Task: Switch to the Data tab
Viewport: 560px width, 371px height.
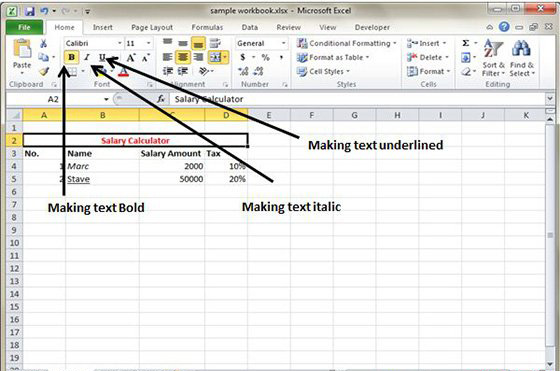Action: tap(250, 27)
